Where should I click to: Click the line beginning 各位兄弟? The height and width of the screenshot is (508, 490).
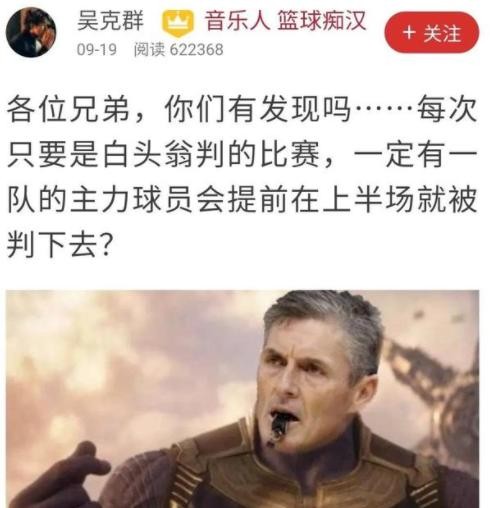coord(242,110)
